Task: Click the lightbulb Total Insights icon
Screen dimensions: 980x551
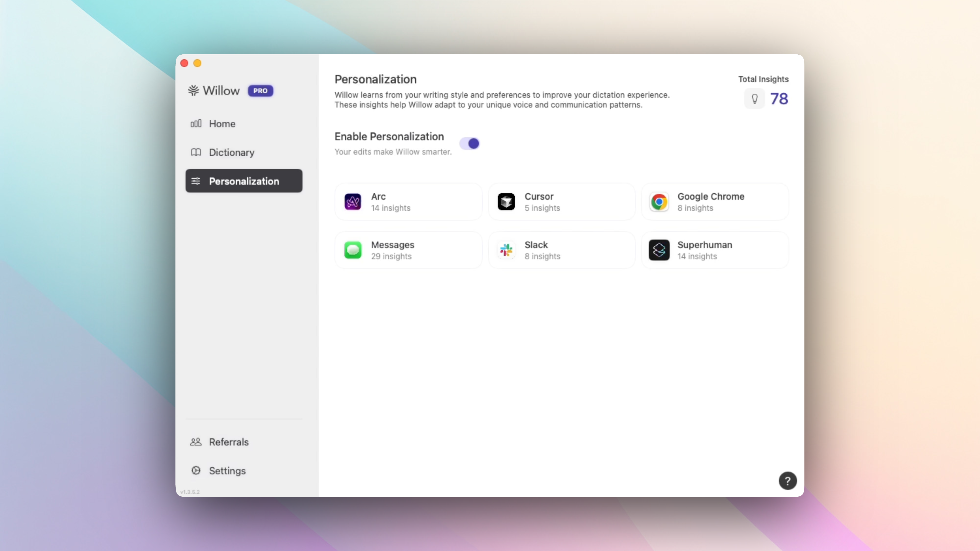Action: [x=754, y=99]
